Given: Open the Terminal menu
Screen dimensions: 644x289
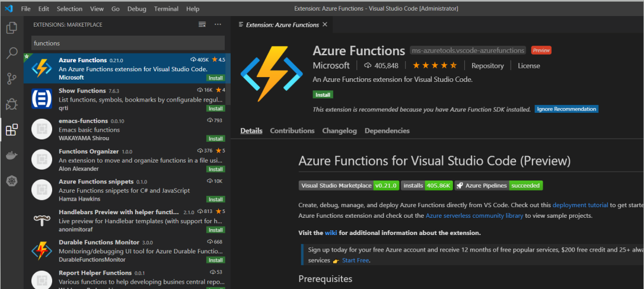Looking at the screenshot, I should [x=167, y=9].
